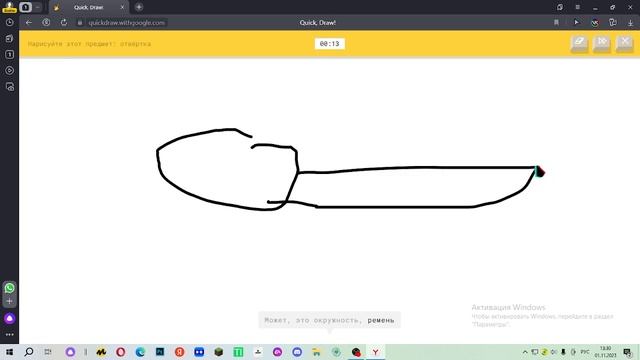The width and height of the screenshot is (640, 360).
Task: Open the VK extension icon
Action: click(595, 22)
